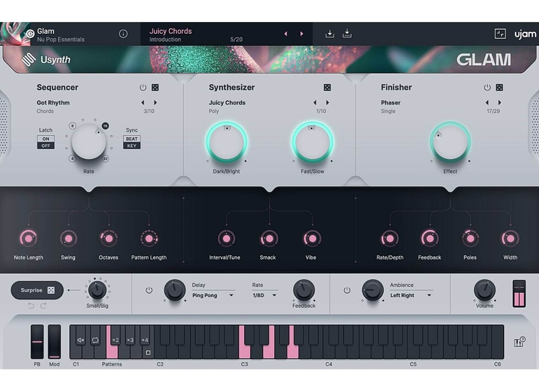Click the Fast/Slow knob
The image size is (539, 392).
click(313, 142)
